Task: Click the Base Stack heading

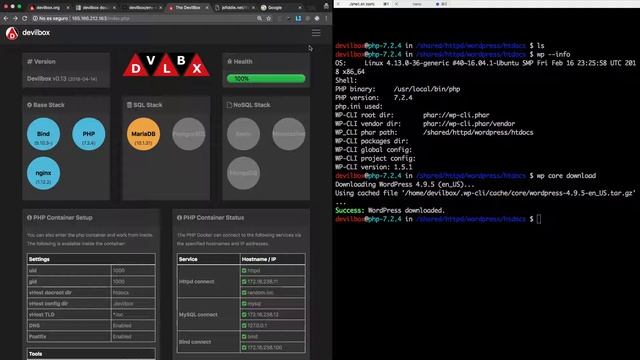Action: [x=46, y=105]
